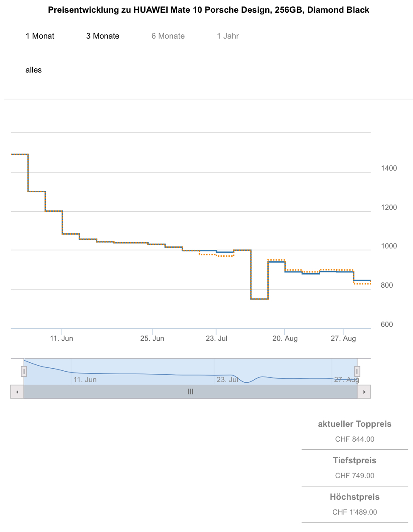Click the 1400 value on the price axis
Viewport: 413px width, 532px height.
click(x=389, y=168)
